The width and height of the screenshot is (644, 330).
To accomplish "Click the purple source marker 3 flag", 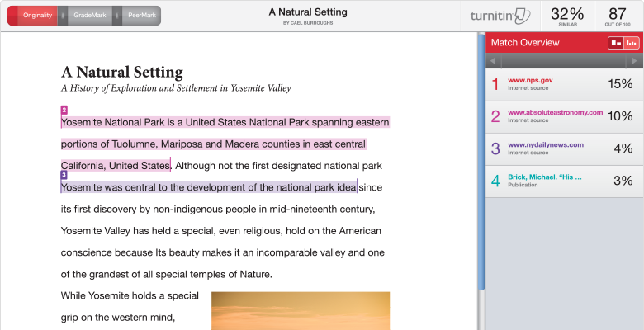I will point(64,175).
